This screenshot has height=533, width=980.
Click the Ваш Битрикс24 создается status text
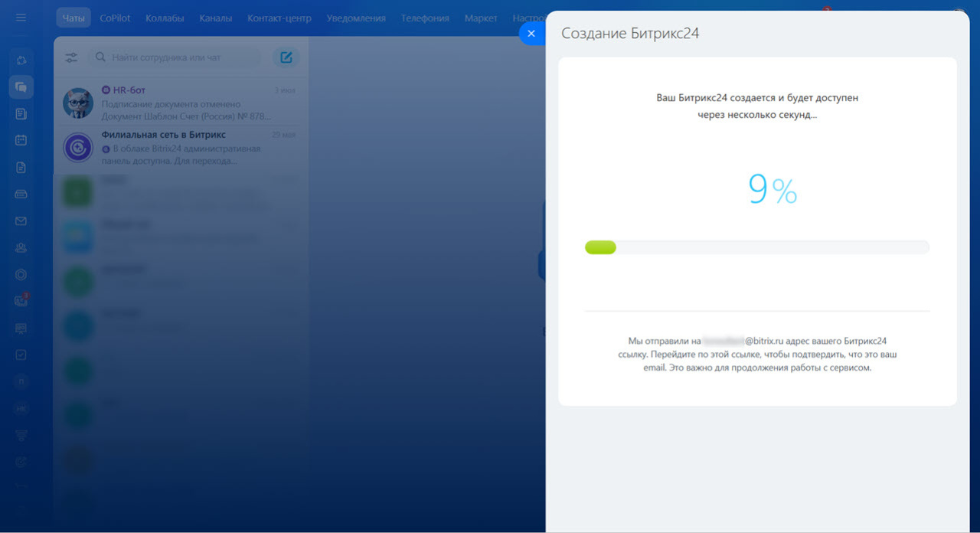coord(757,106)
